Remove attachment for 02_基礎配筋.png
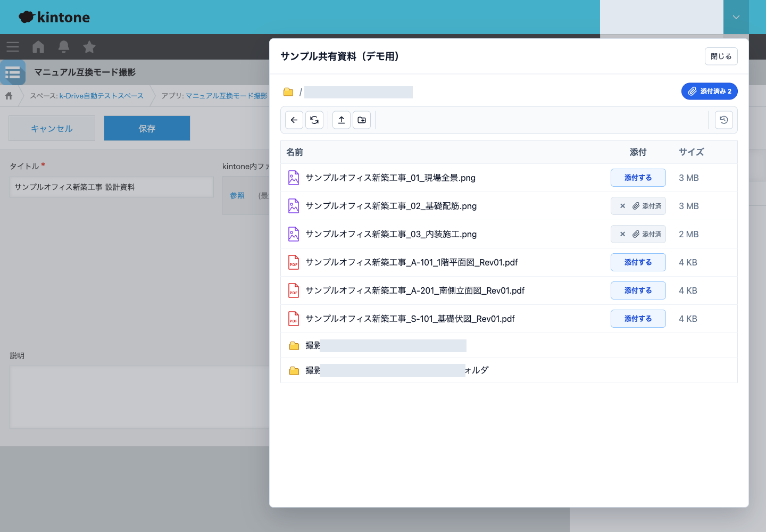This screenshot has width=766, height=532. [622, 206]
